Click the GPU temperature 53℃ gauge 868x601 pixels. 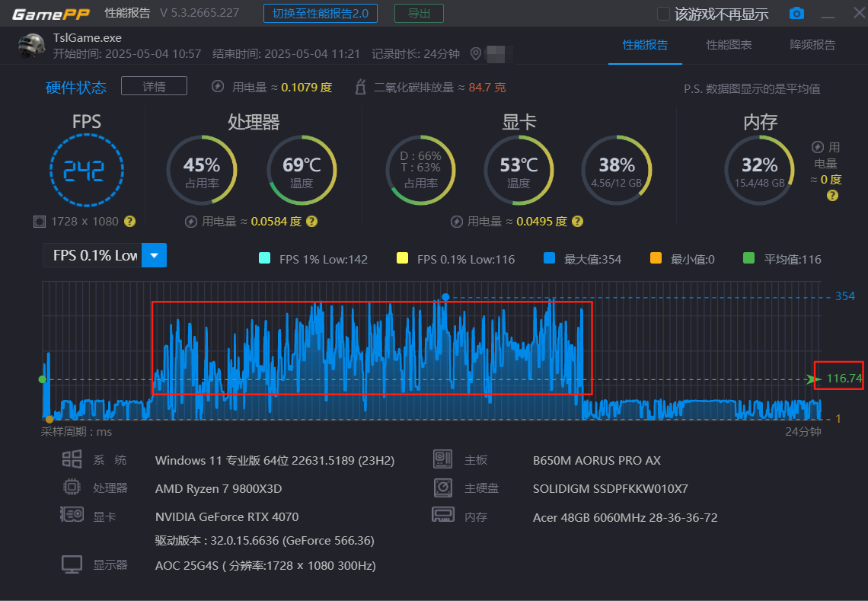519,170
